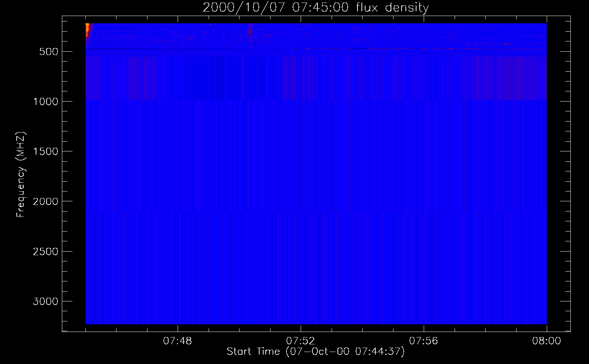Click the bright red-yellow burst at spectrogram start
The width and height of the screenshot is (589, 364).
pyautogui.click(x=88, y=31)
